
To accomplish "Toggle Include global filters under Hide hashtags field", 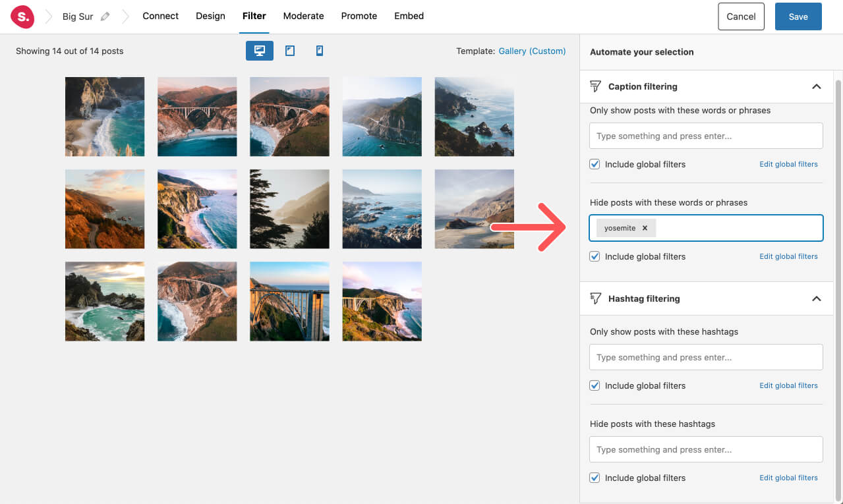I will (595, 478).
